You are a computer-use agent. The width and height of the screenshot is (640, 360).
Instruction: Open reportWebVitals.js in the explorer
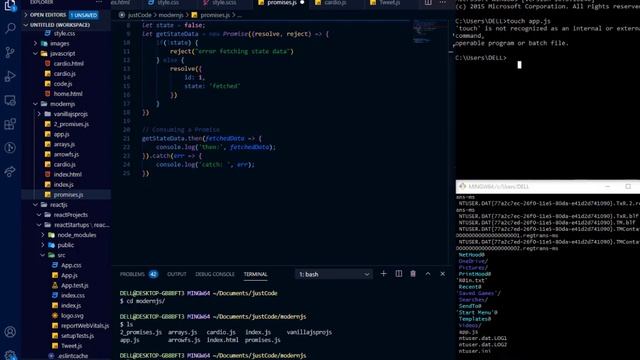coord(85,326)
